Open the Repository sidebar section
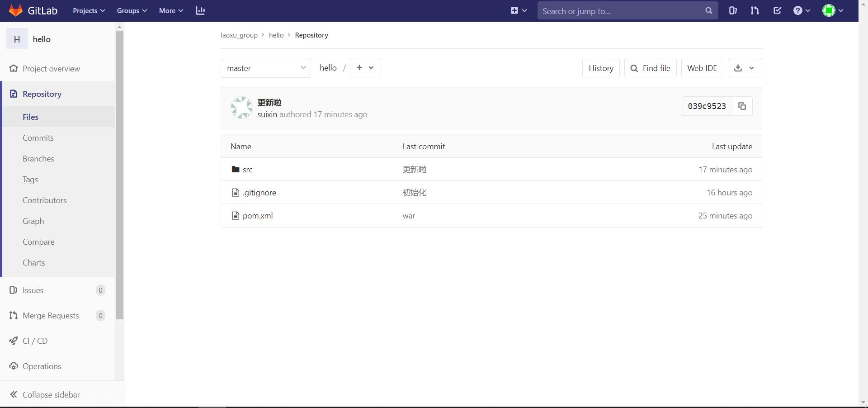This screenshot has width=868, height=408. point(58,94)
